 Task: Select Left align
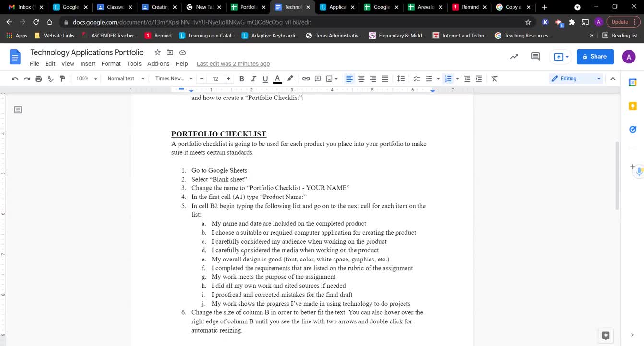[x=349, y=79]
